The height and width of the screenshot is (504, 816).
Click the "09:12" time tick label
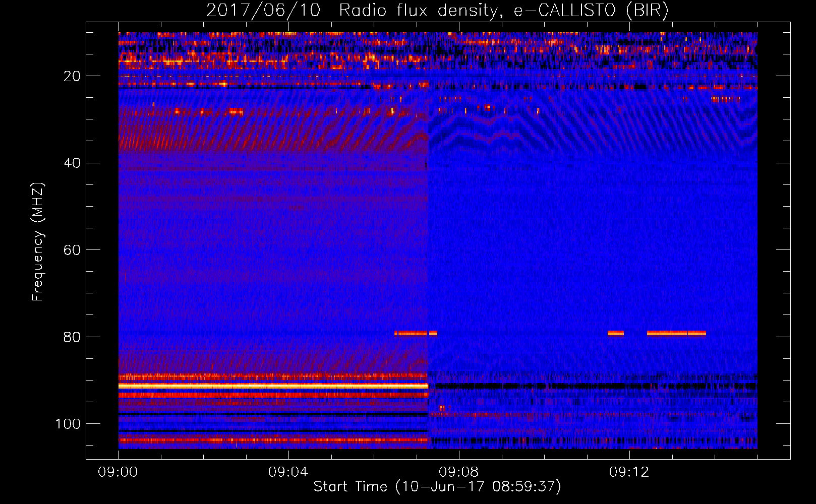(x=629, y=472)
